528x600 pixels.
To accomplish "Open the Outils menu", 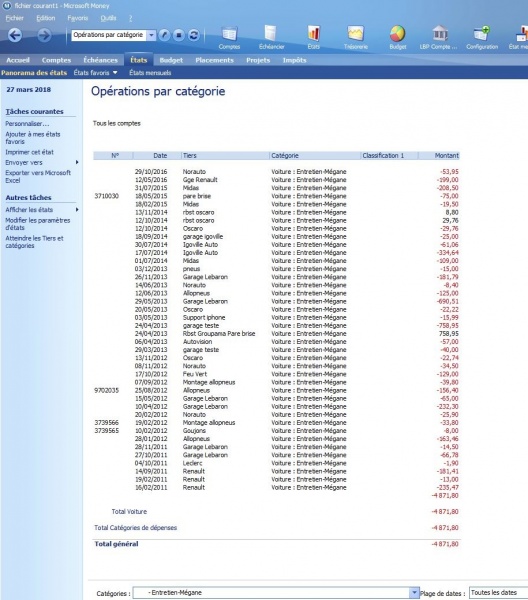I will pyautogui.click(x=108, y=18).
